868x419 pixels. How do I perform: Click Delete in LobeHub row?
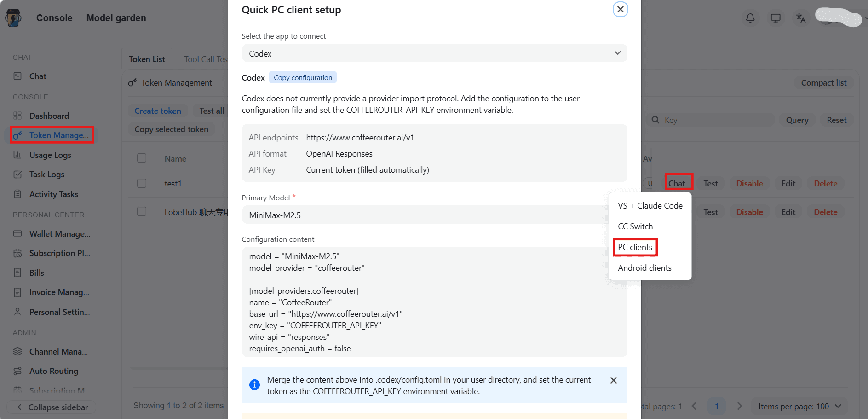(x=825, y=212)
